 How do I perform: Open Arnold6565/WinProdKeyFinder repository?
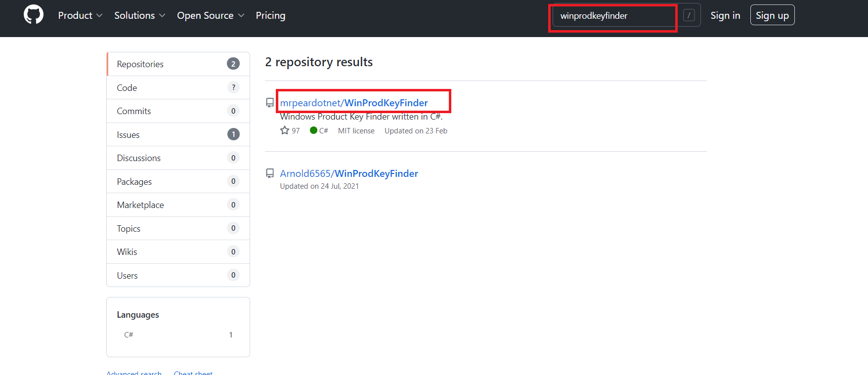click(x=349, y=173)
